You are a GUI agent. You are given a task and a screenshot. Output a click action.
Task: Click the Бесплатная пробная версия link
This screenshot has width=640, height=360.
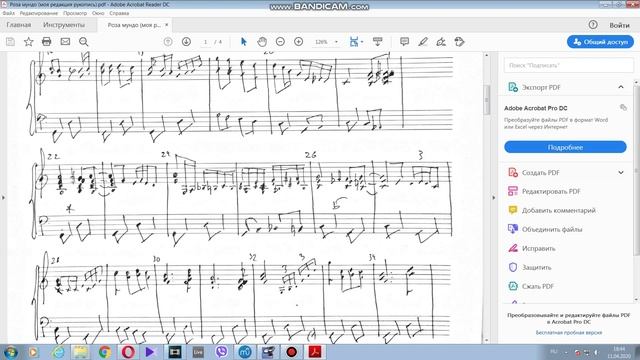(x=569, y=333)
